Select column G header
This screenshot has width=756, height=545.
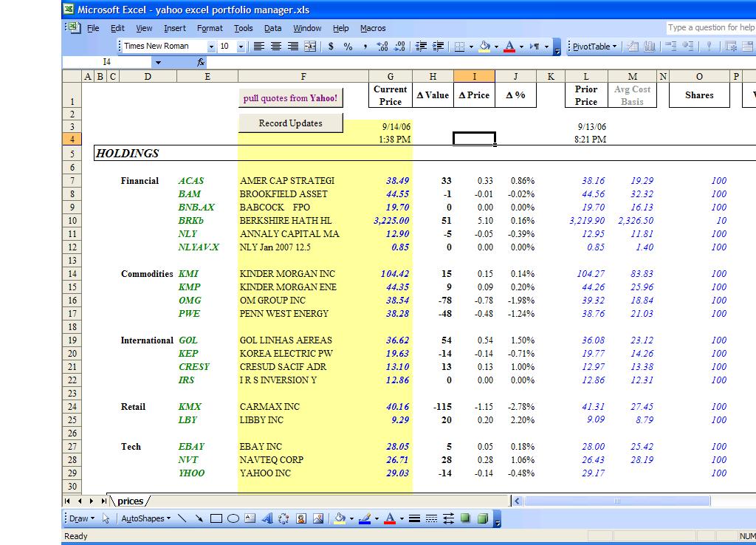click(x=391, y=76)
